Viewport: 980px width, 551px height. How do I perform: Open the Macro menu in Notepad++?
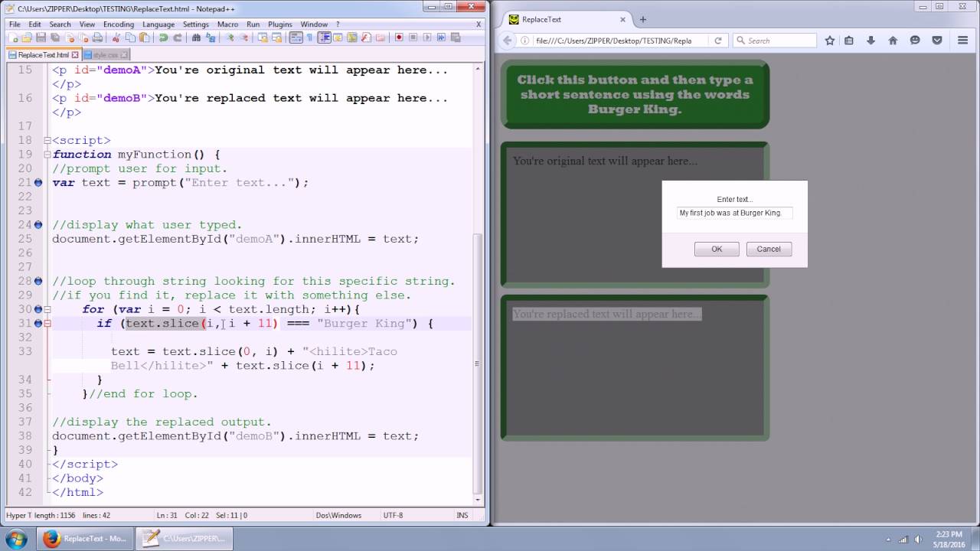227,24
